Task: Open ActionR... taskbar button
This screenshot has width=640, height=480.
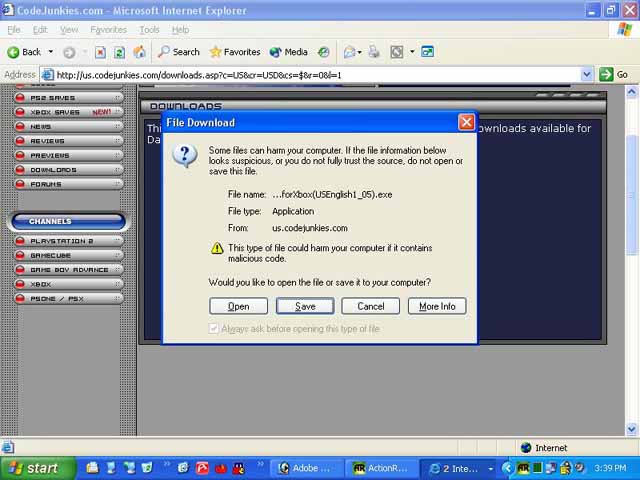Action: (x=381, y=468)
